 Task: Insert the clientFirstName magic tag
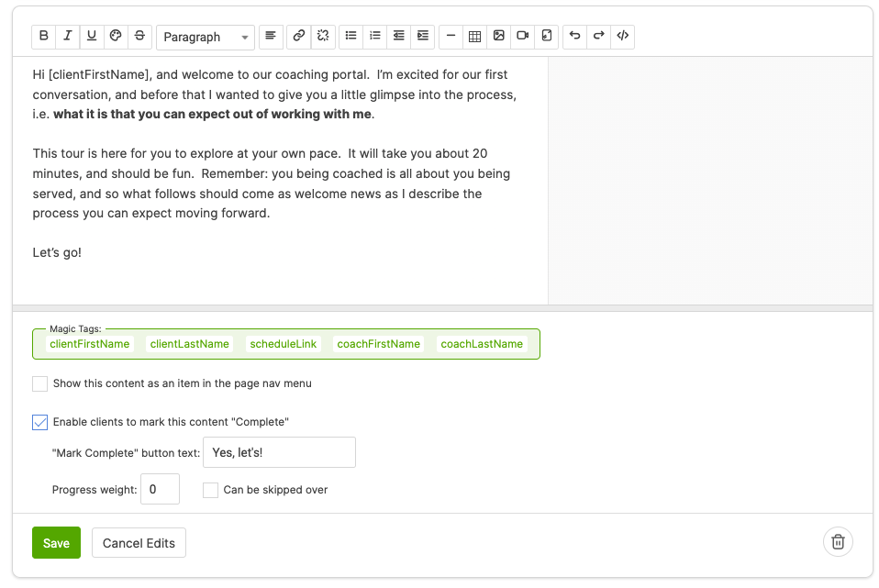tap(90, 344)
